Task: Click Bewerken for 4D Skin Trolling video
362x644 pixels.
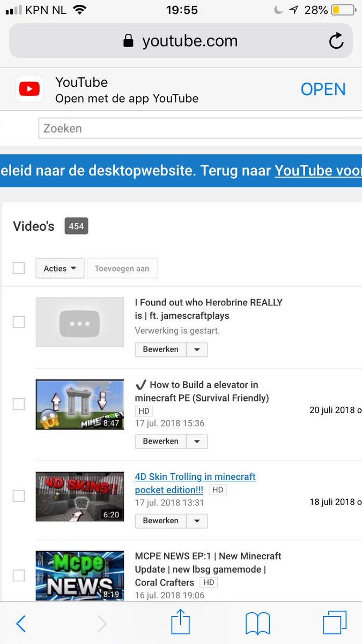Action: (x=160, y=521)
